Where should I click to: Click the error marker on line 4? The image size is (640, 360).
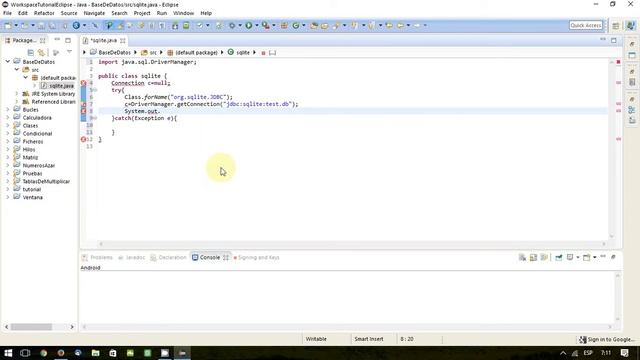[84, 83]
